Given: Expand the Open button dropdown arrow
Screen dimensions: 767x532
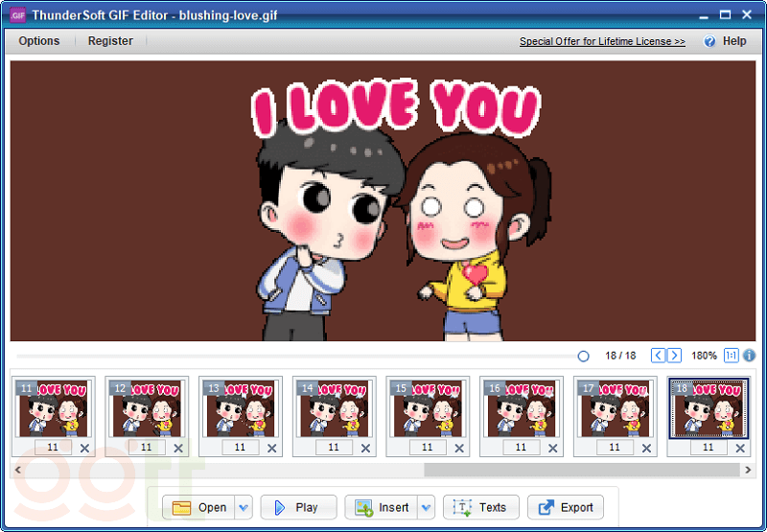Looking at the screenshot, I should coord(244,508).
